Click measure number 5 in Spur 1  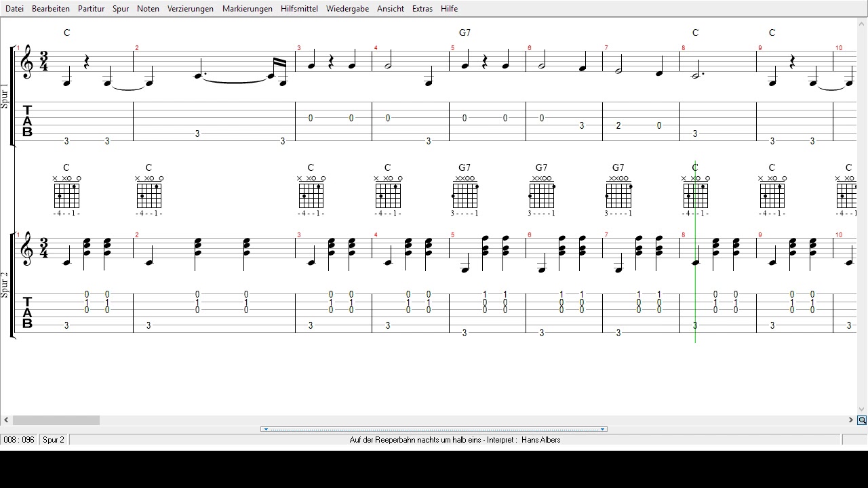(x=452, y=48)
